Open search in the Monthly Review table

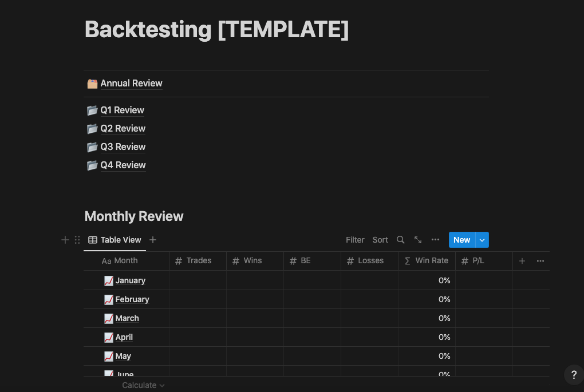[x=400, y=240]
